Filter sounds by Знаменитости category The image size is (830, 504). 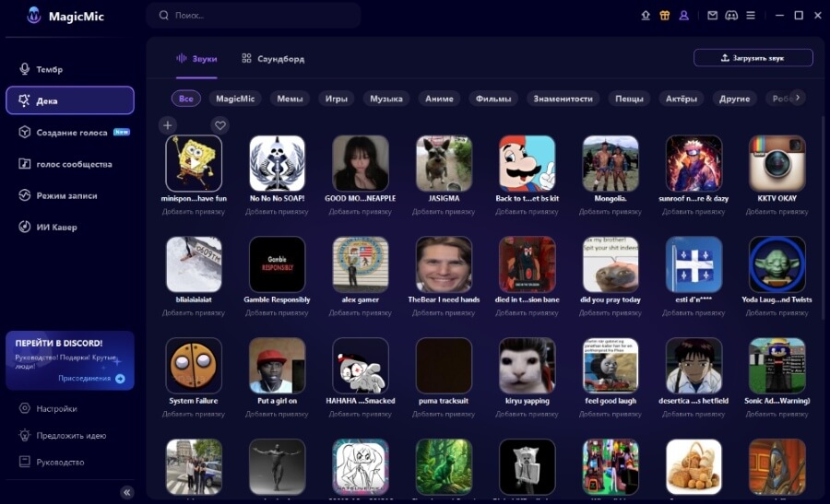point(563,99)
